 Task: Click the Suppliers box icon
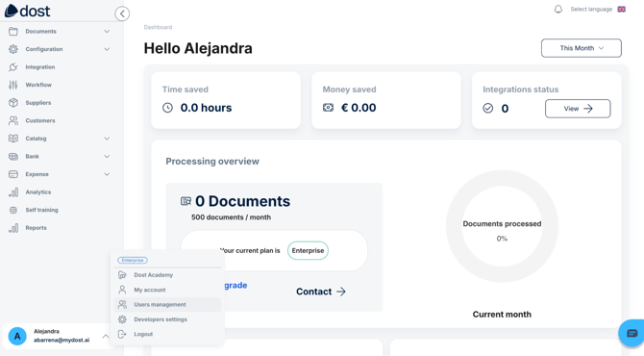pos(13,103)
